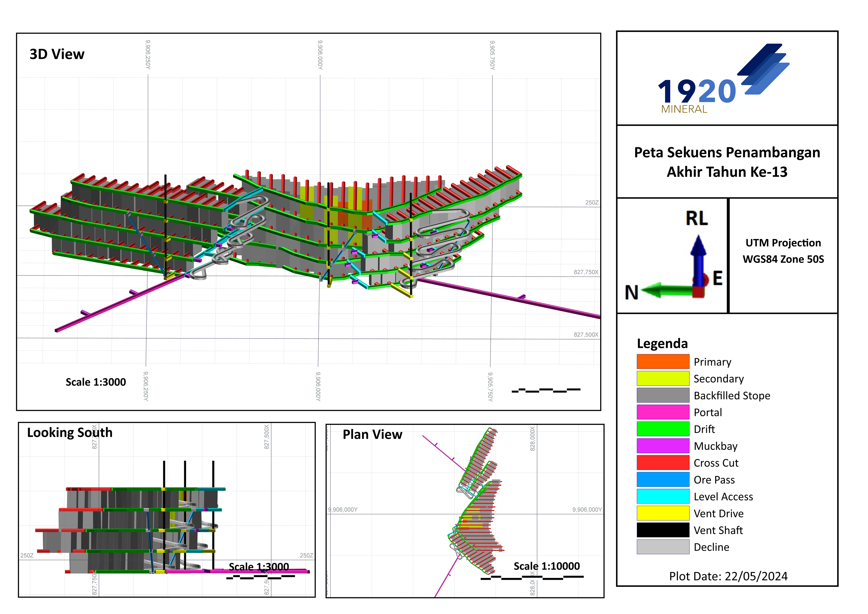Screen dimensions: 868x614
Task: Click the UTM Projection WGS84 text
Action: (783, 251)
